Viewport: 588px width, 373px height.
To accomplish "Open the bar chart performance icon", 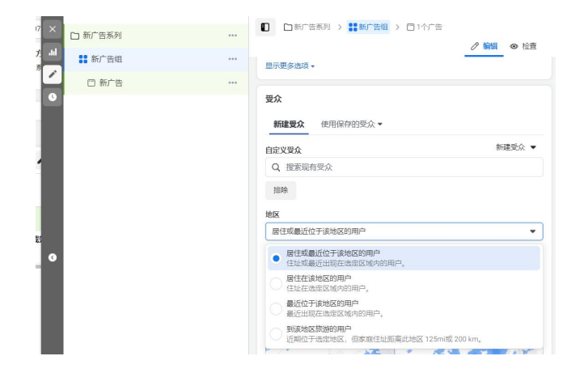I will point(52,51).
